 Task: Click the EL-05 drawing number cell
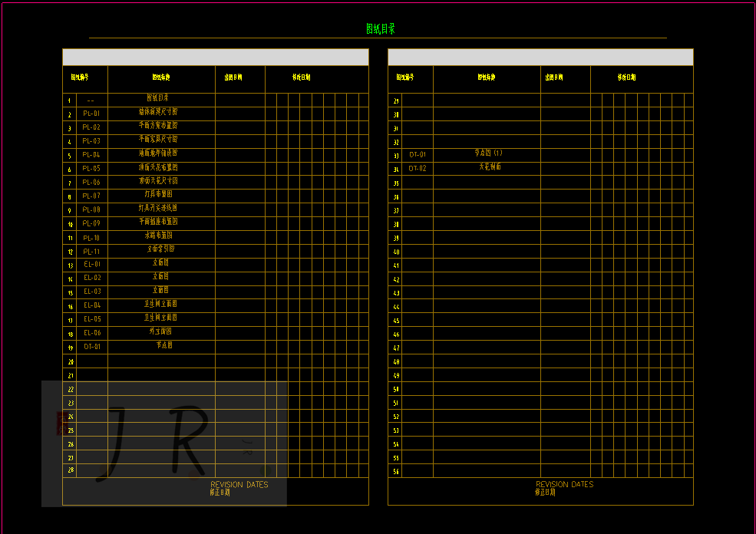92,319
